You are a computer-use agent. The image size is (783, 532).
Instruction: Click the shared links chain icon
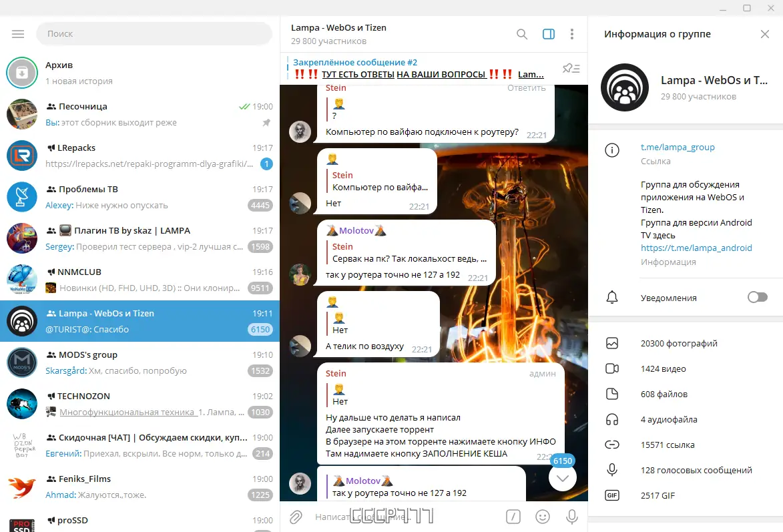(x=611, y=445)
